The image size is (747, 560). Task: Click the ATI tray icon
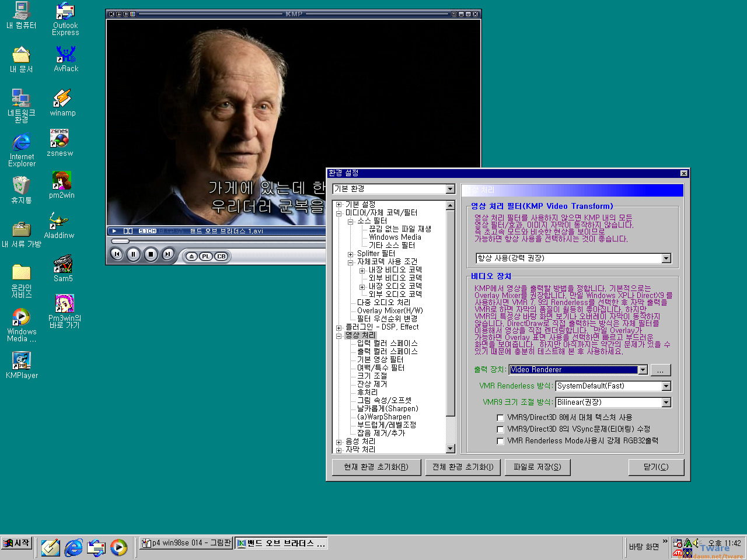point(678,553)
